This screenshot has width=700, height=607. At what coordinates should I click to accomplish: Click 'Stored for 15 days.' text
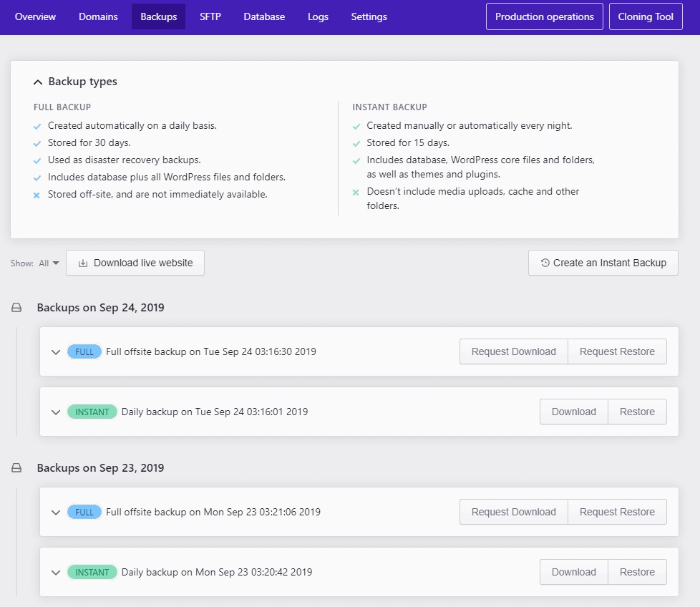408,143
